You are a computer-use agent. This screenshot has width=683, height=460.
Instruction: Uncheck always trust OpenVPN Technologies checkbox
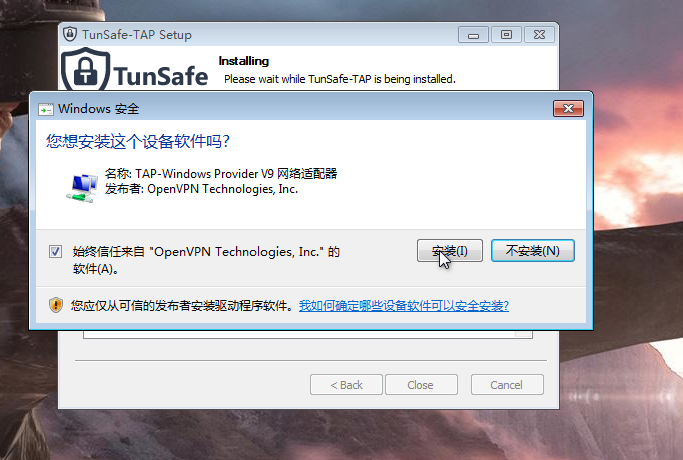55,251
